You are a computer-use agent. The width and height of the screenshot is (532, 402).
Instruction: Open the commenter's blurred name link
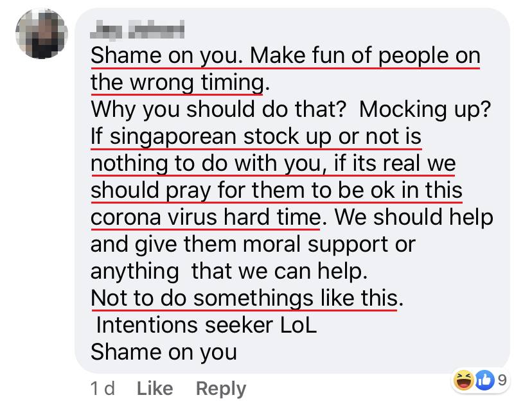tap(137, 30)
